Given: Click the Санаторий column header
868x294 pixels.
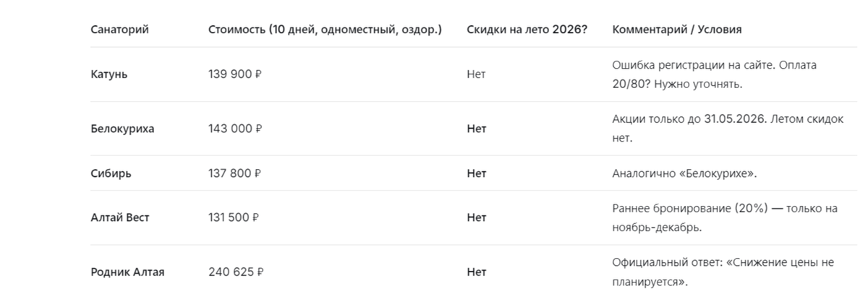Looking at the screenshot, I should click(119, 30).
